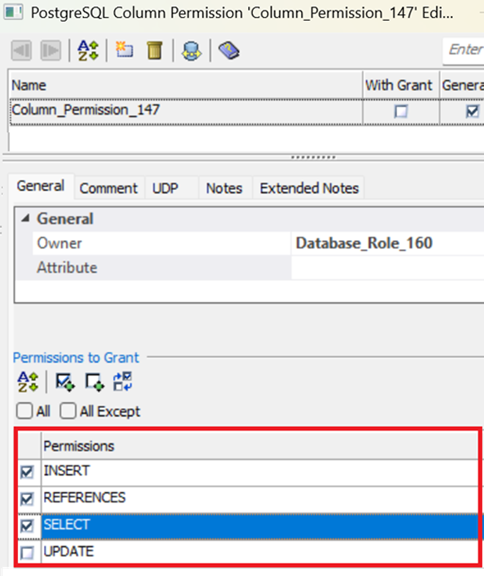Switch to the General tab

(41, 186)
